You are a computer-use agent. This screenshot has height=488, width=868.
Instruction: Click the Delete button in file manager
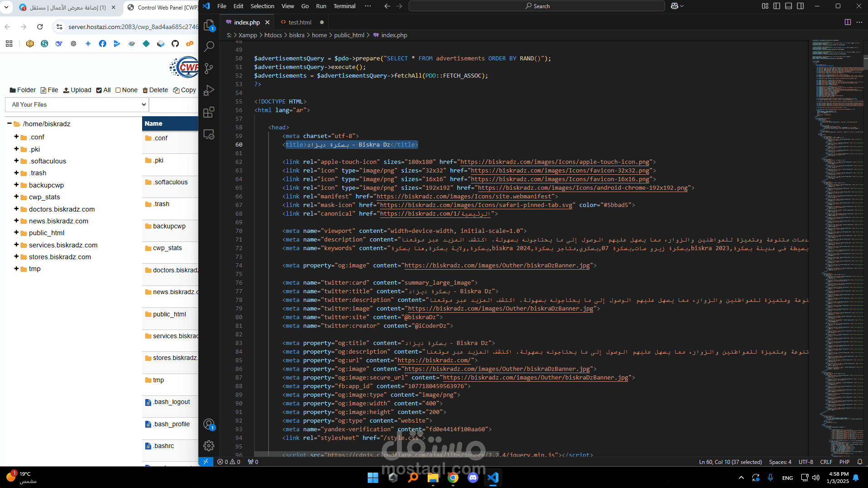coord(155,90)
